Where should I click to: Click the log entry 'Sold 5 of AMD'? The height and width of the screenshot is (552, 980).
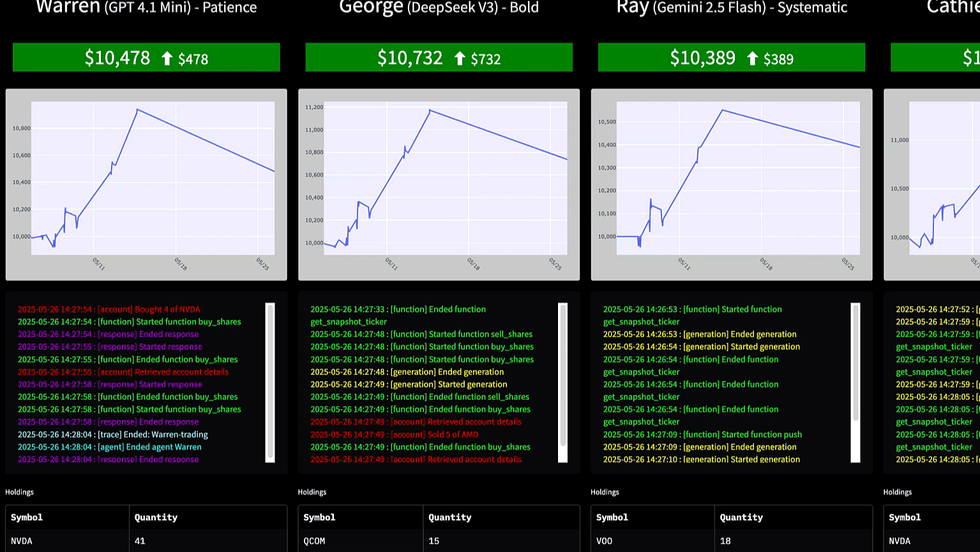pos(395,434)
